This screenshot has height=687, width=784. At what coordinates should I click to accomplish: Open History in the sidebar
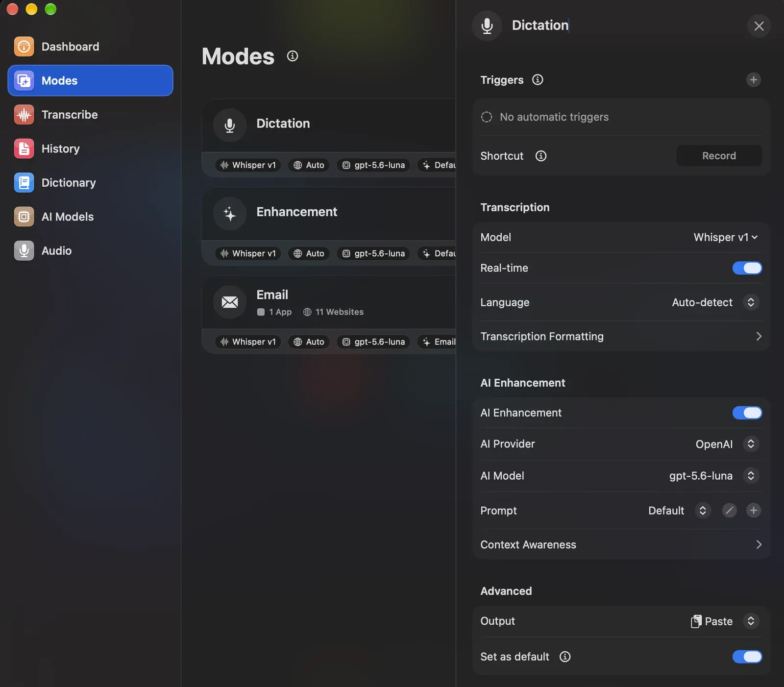[x=90, y=148]
